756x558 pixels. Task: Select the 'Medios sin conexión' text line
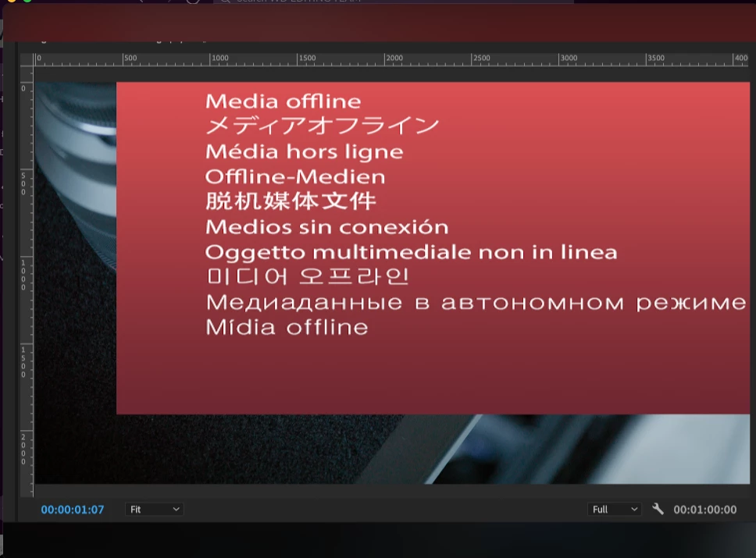point(327,227)
